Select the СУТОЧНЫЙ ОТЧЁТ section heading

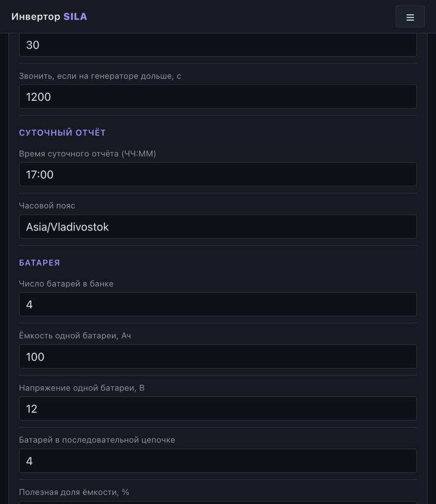pyautogui.click(x=62, y=133)
